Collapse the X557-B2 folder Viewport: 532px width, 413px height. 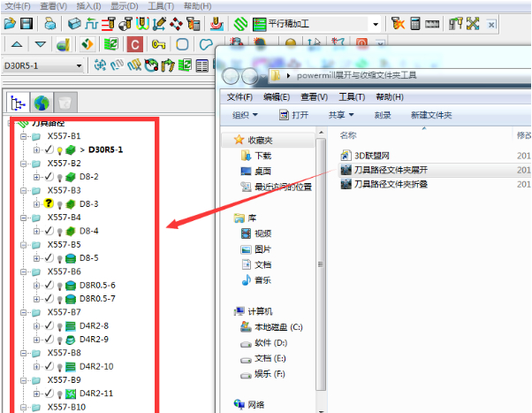[23, 164]
